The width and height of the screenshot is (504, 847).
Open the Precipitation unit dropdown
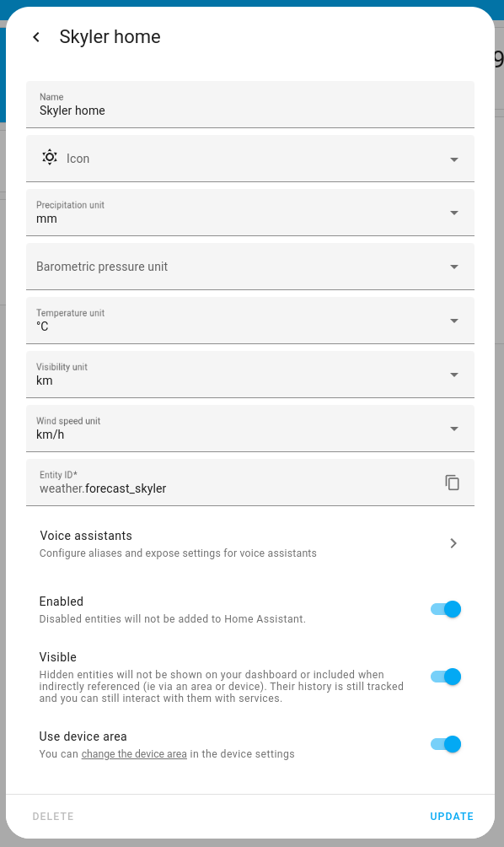[249, 213]
